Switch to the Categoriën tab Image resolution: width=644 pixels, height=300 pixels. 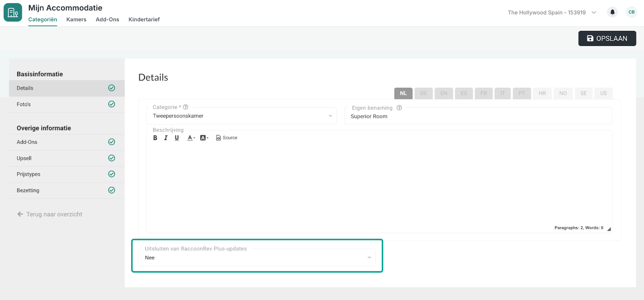[x=43, y=19]
